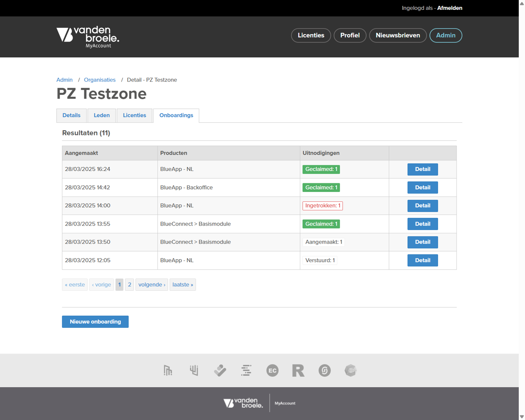Click the 'Resultaten (11)' heading

tap(86, 133)
